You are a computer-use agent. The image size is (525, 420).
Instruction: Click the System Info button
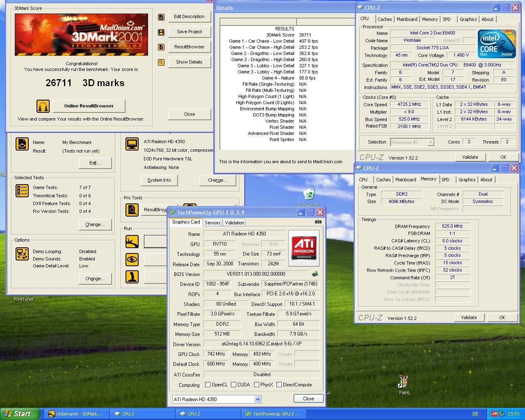point(159,180)
